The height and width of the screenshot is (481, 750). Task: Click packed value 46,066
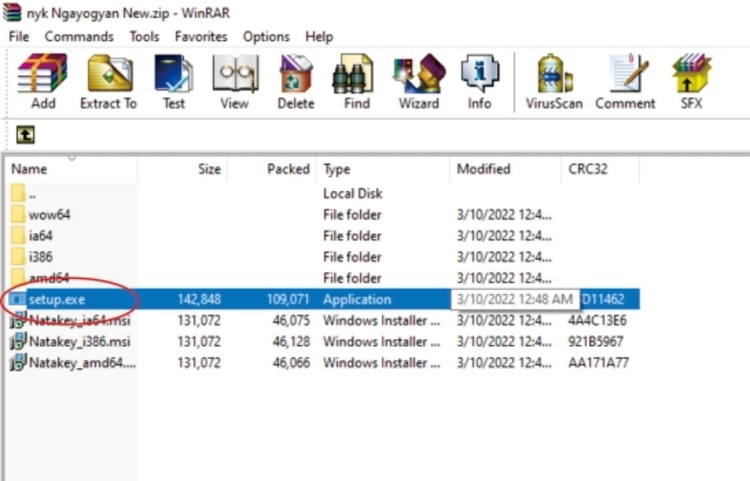pos(291,362)
